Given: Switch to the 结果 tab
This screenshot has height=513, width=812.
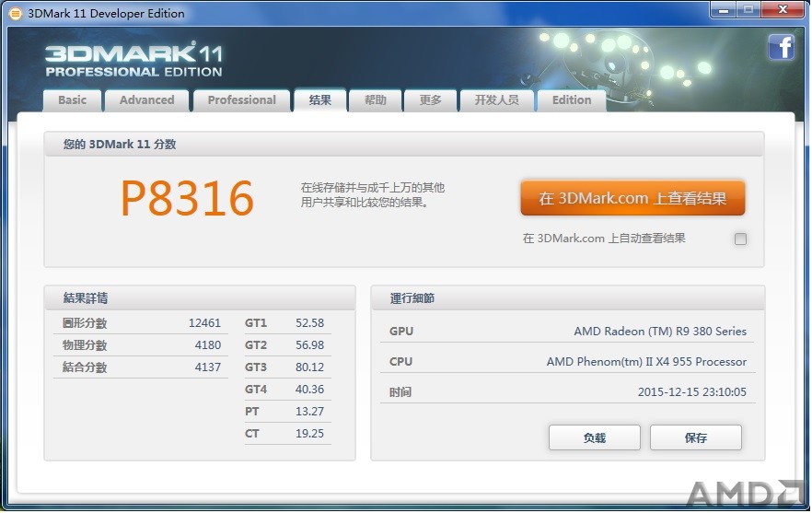Looking at the screenshot, I should 320,100.
